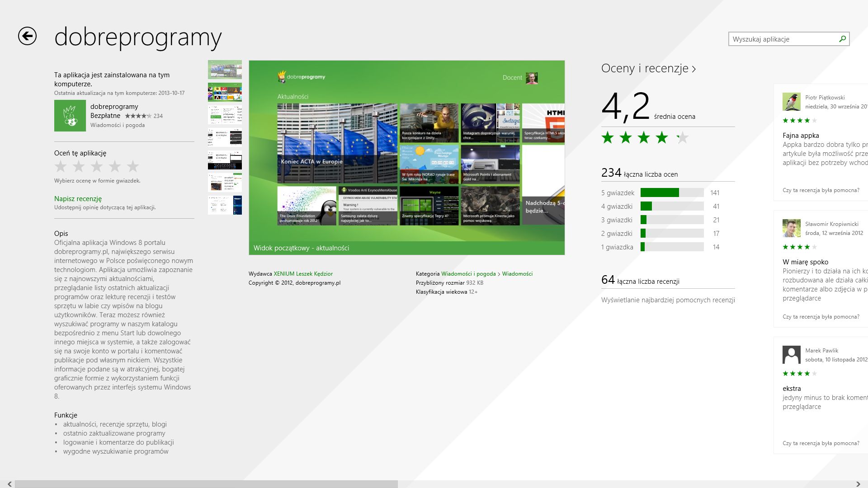Click the left scroll arrow

(x=9, y=484)
